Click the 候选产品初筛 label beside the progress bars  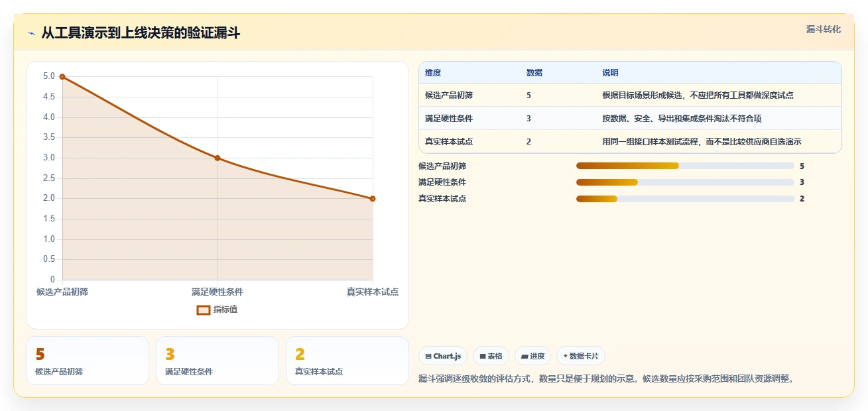[442, 166]
